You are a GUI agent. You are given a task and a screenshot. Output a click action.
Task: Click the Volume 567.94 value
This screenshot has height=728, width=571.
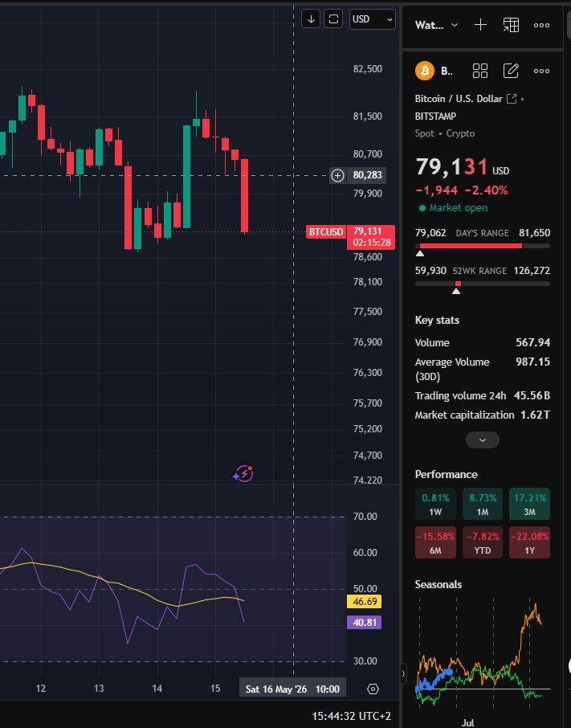532,342
